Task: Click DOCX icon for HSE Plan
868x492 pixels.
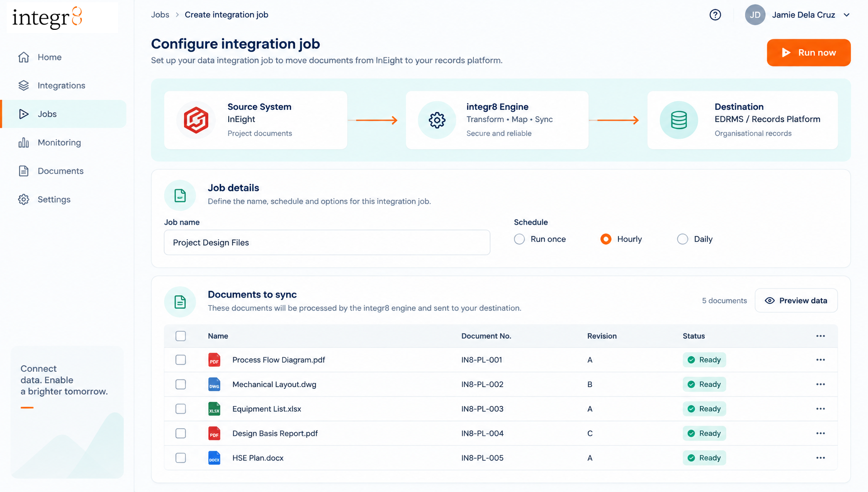Action: pyautogui.click(x=214, y=458)
